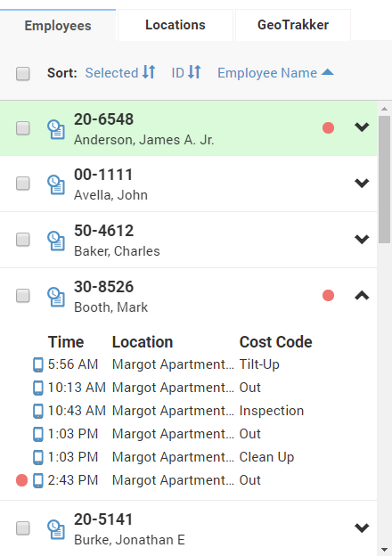Check the box for Baker, Charles
392x556 pixels.
23,240
